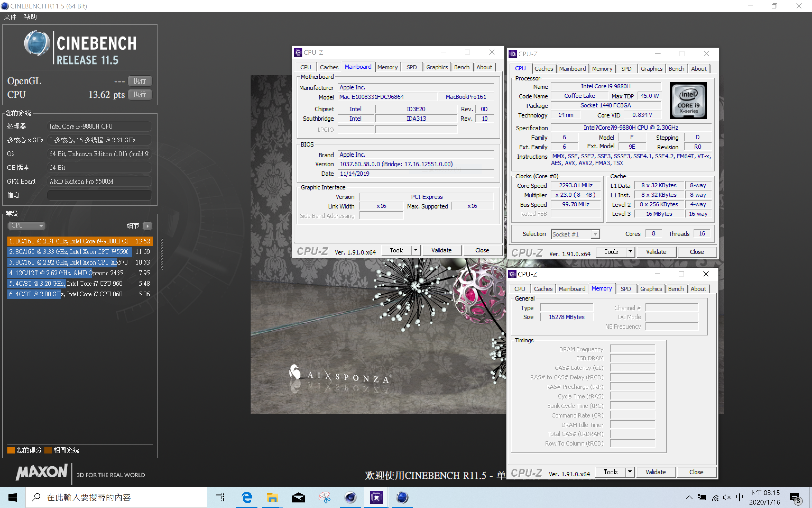
Task: Open Task View on the taskbar
Action: (x=220, y=497)
